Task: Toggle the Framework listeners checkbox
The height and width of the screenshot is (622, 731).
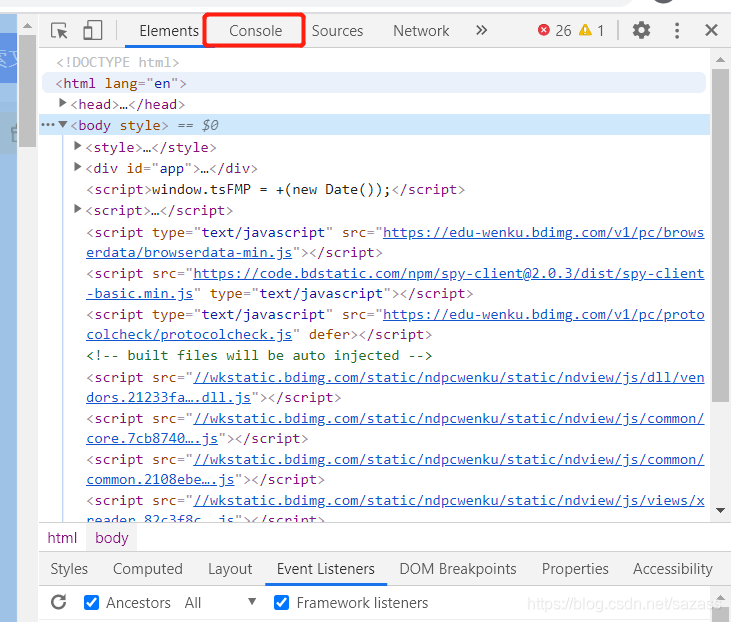Action: tap(281, 602)
